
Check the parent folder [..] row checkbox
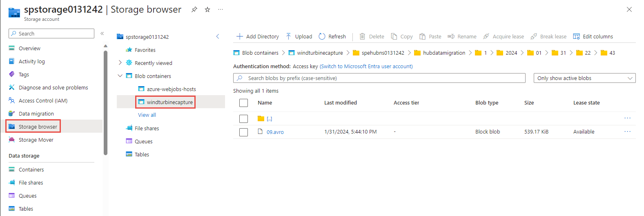(x=244, y=119)
